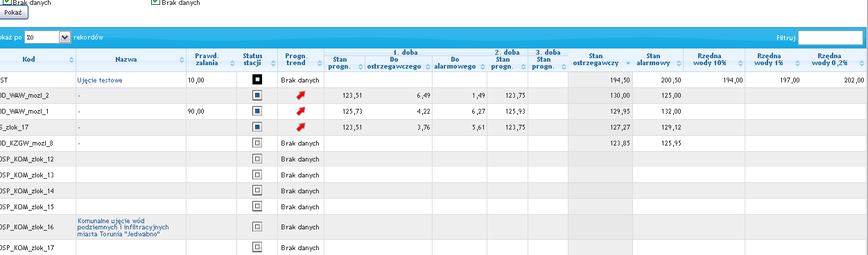Toggle the left Brak danych checkbox
Image resolution: width=868 pixels, height=255 pixels.
coord(7,2)
